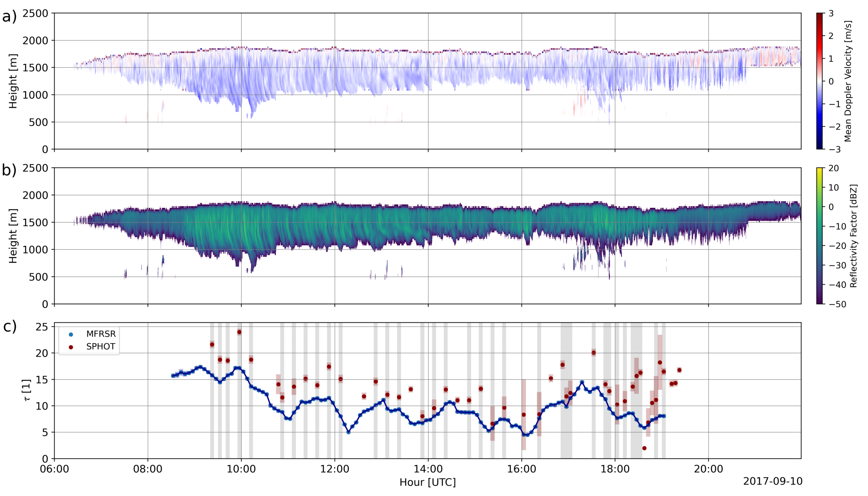
Task: Select the 'Mean Doppler Velocity [m/s]' colorbar label
Action: pos(848,81)
